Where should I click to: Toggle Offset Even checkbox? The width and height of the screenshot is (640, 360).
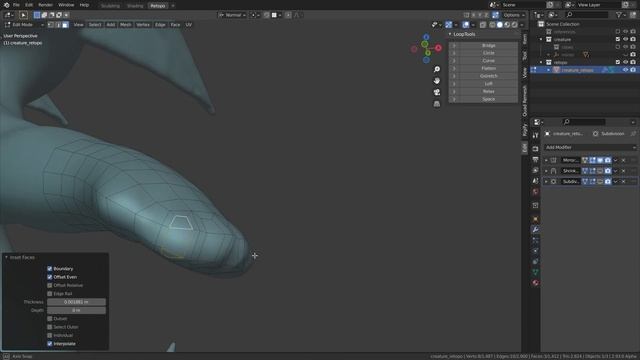pyautogui.click(x=50, y=277)
